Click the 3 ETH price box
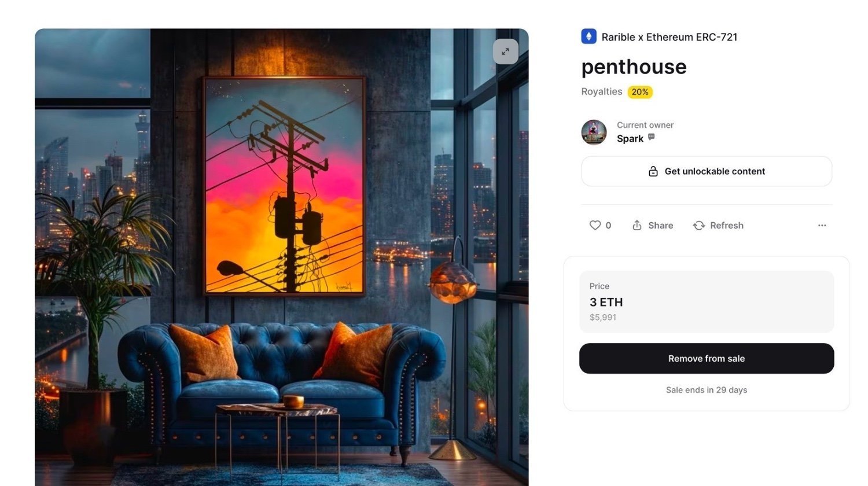This screenshot has width=868, height=486. pyautogui.click(x=707, y=301)
